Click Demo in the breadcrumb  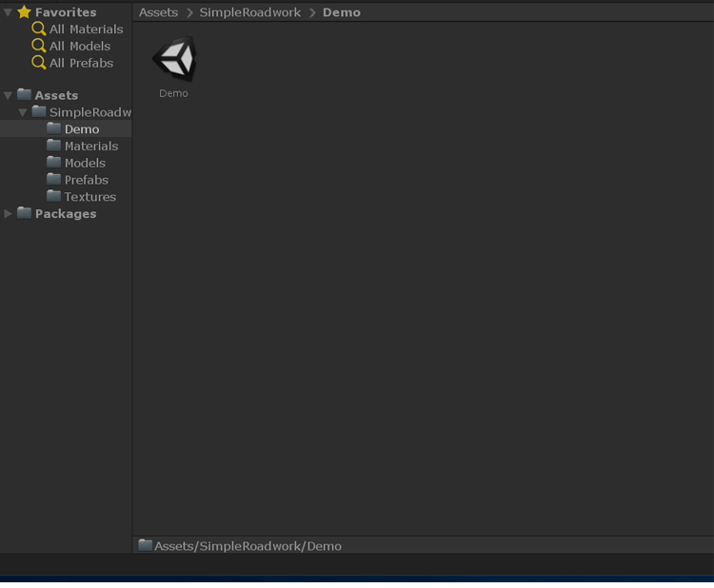click(342, 12)
